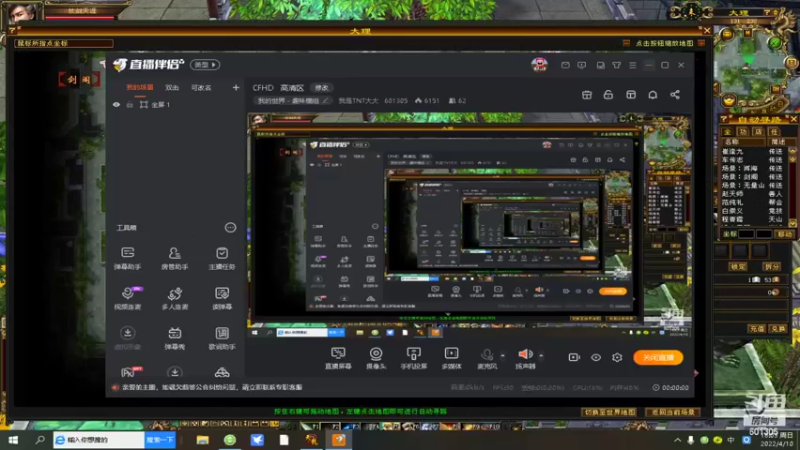The image size is (800, 450).
Task: Start 视频连麦 from the toolbox
Action: 128,298
